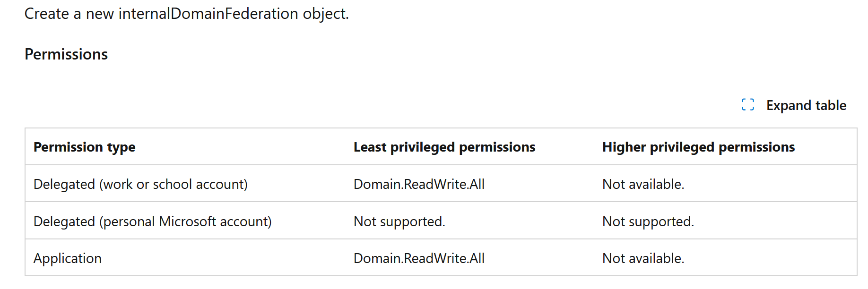Select the Higher privileged permissions column header
This screenshot has height=289, width=868.
[x=698, y=147]
